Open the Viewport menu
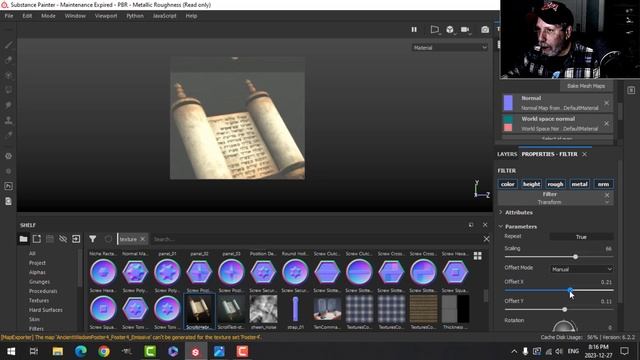The image size is (640, 360). [x=106, y=16]
